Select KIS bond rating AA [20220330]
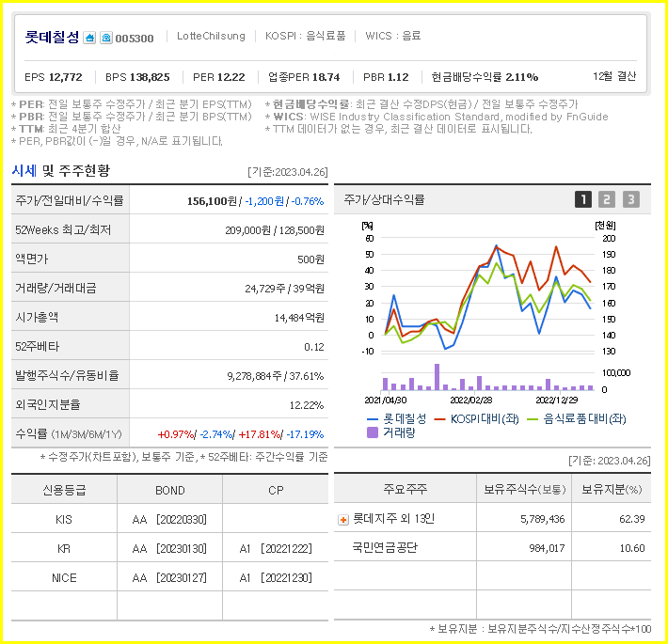Image resolution: width=668 pixels, height=644 pixels. [x=169, y=520]
